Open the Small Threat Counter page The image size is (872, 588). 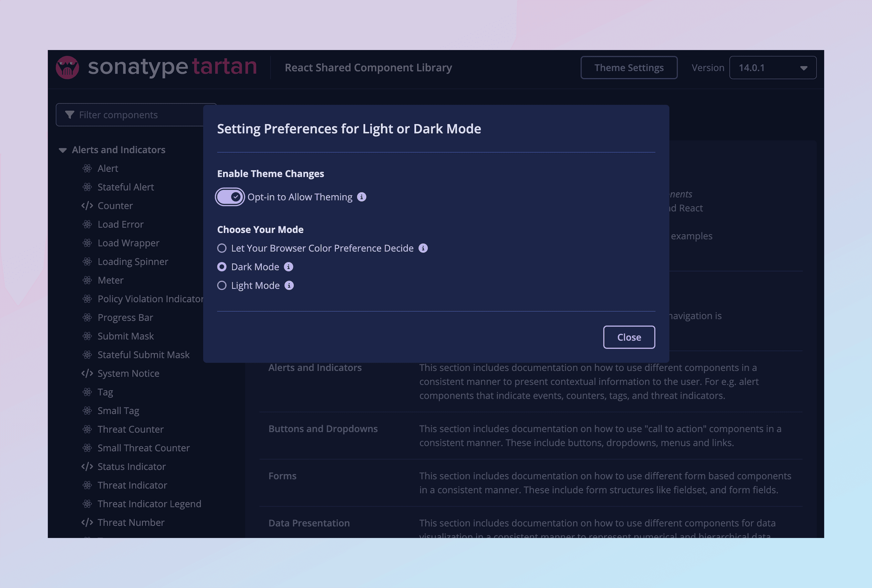[144, 448]
